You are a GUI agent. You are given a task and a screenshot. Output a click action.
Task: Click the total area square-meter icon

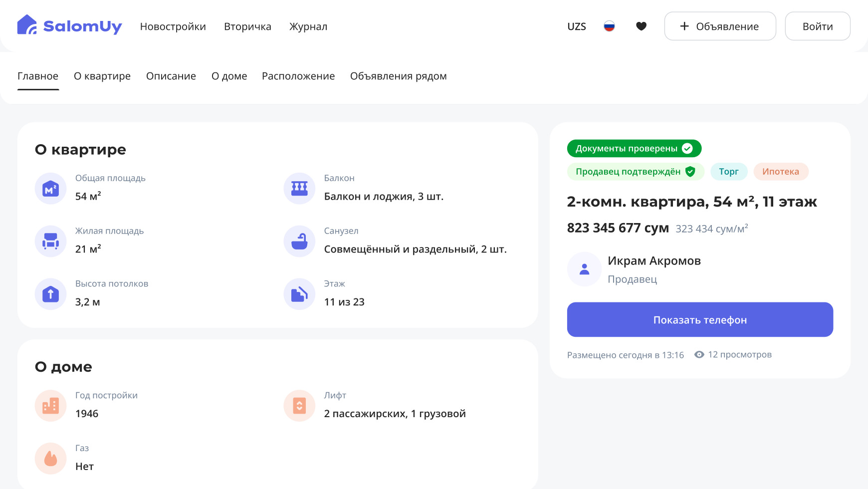(50, 189)
